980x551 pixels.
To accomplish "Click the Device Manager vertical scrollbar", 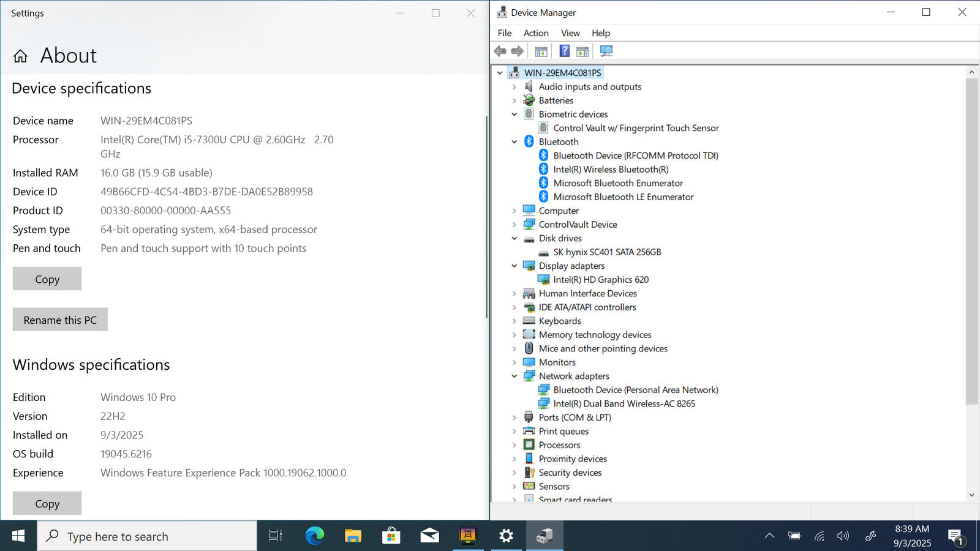I will coord(971,245).
